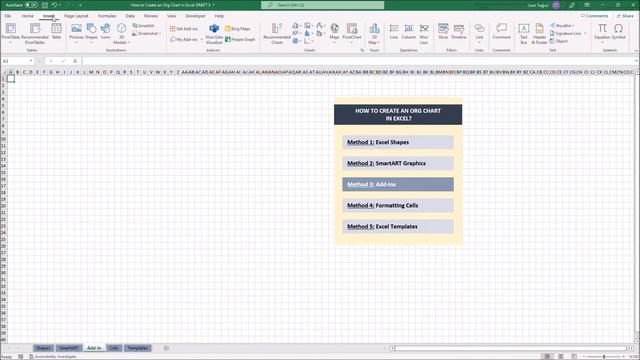
Task: Click the Method 2: SmartART Graphics link
Action: (398, 163)
